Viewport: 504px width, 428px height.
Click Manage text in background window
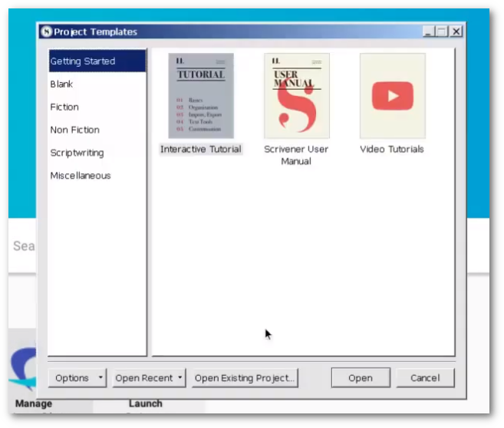(x=34, y=403)
